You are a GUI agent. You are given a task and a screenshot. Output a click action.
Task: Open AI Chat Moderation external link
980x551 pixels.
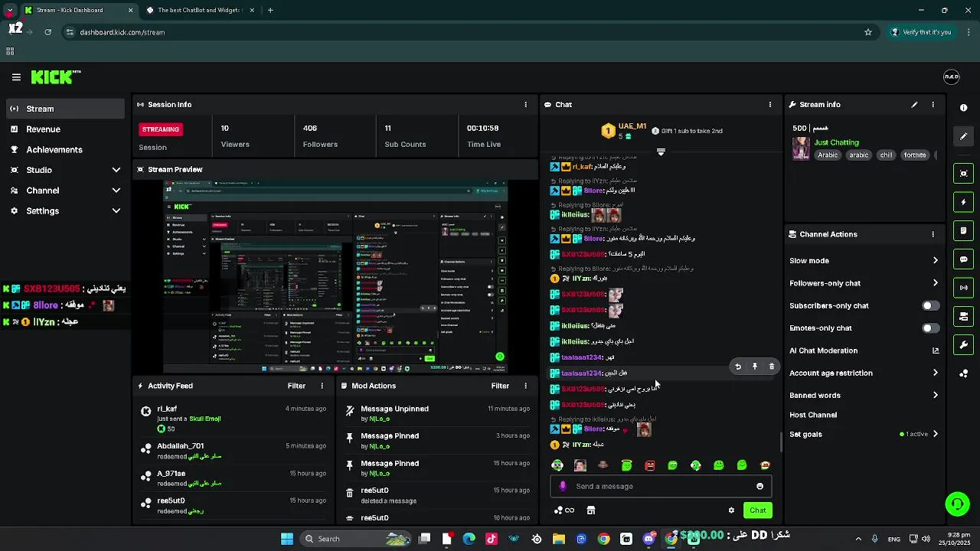point(935,351)
